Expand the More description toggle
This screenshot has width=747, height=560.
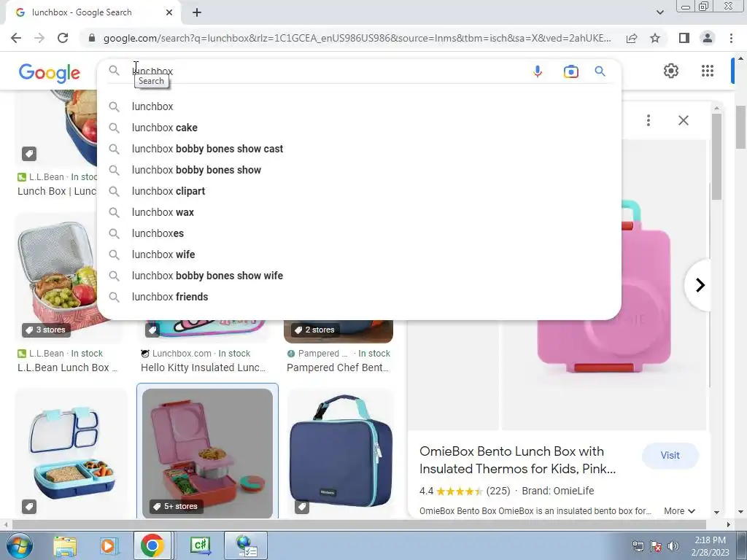pyautogui.click(x=679, y=511)
